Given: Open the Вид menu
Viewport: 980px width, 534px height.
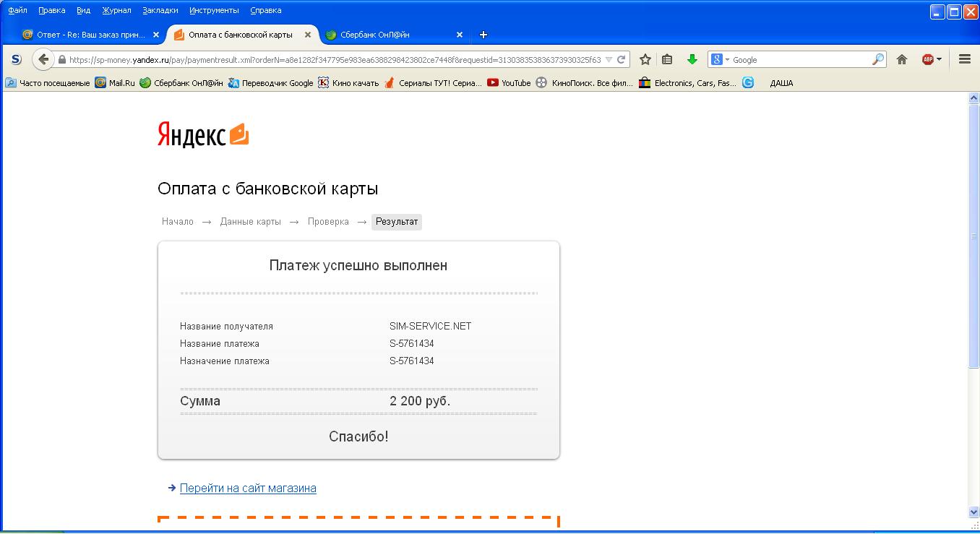Looking at the screenshot, I should pyautogui.click(x=83, y=10).
